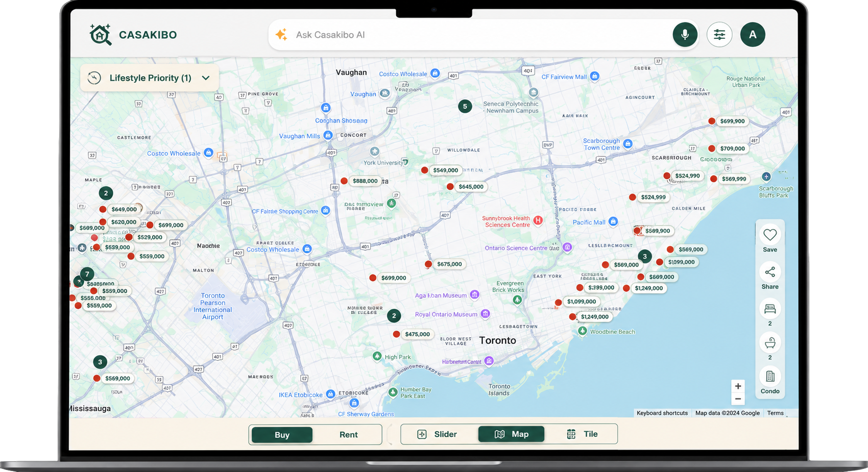Switch to the Slider view tab
Screen dimensions: 868x472
pos(437,434)
